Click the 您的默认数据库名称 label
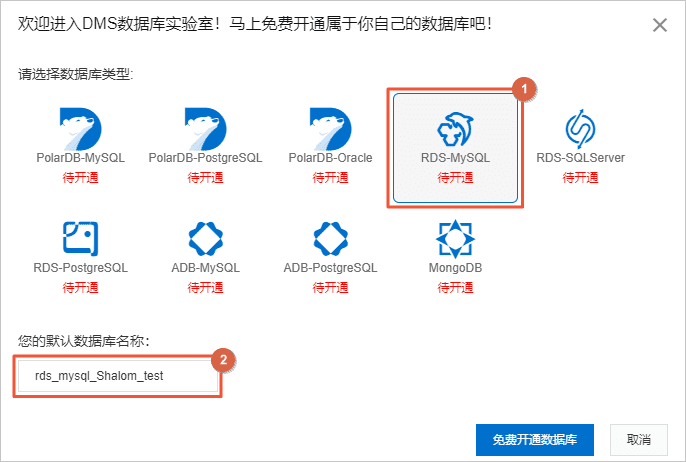Viewport: 686px width, 462px height. (x=84, y=341)
